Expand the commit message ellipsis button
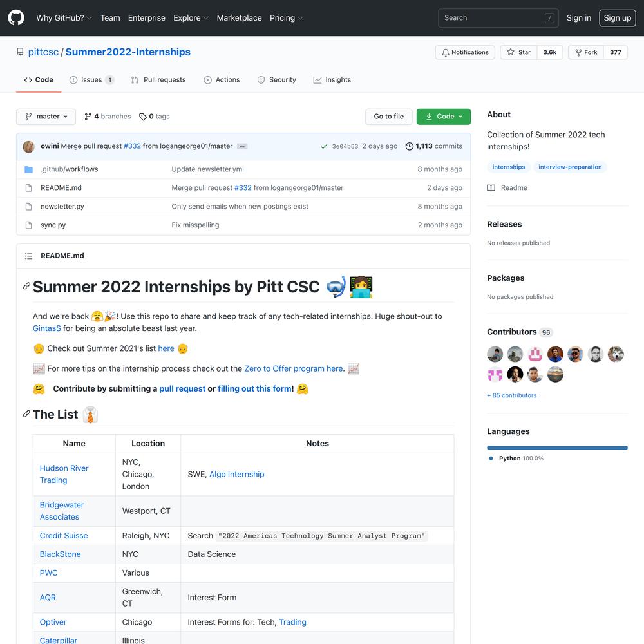Screen dimensions: 644x644 [242, 146]
